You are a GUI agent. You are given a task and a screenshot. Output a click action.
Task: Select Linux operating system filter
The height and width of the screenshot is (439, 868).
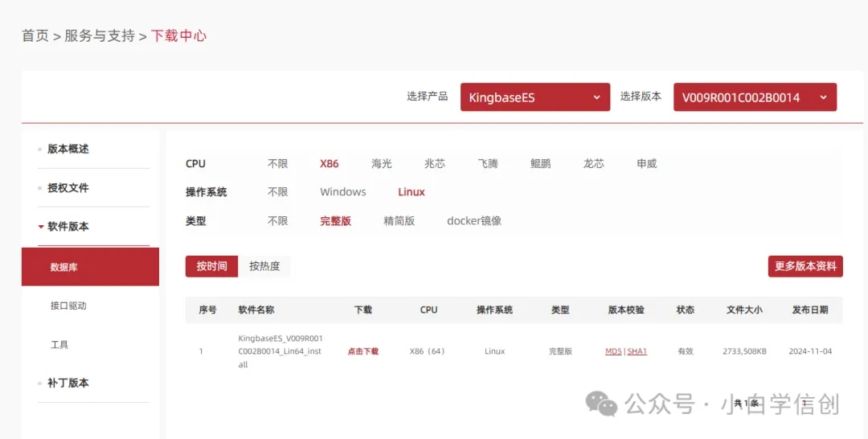point(411,192)
